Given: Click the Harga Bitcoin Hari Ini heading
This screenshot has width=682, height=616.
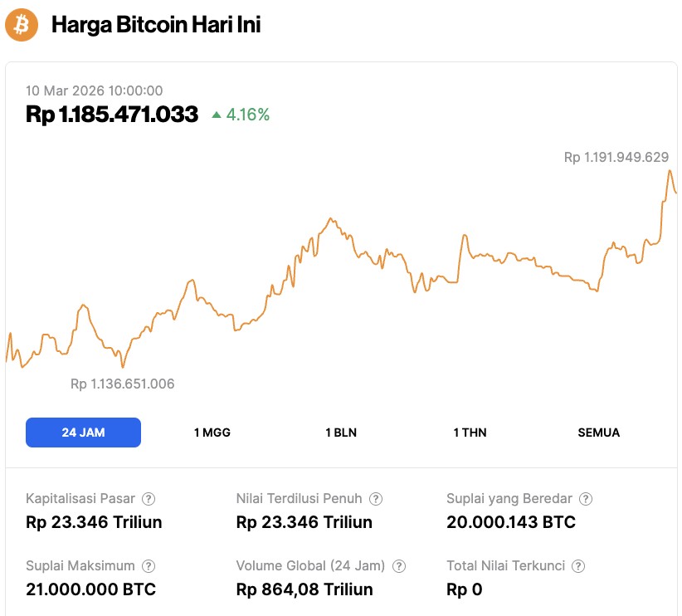Looking at the screenshot, I should pyautogui.click(x=158, y=25).
